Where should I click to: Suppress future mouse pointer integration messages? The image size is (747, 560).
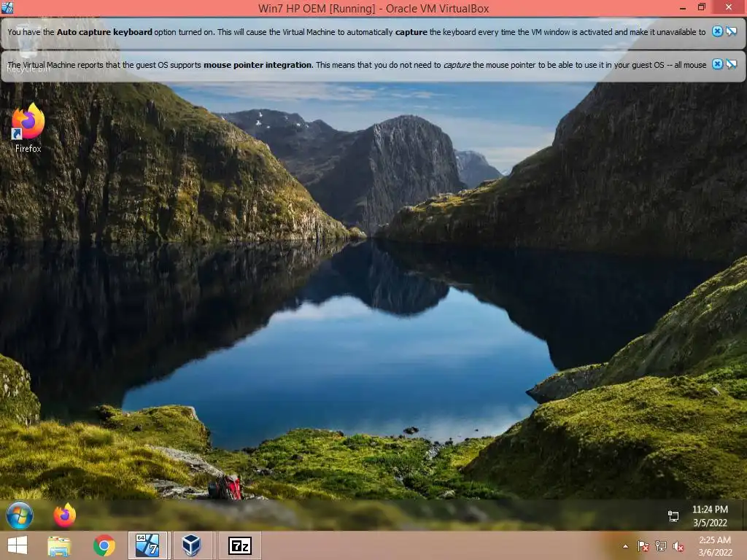[x=731, y=64]
